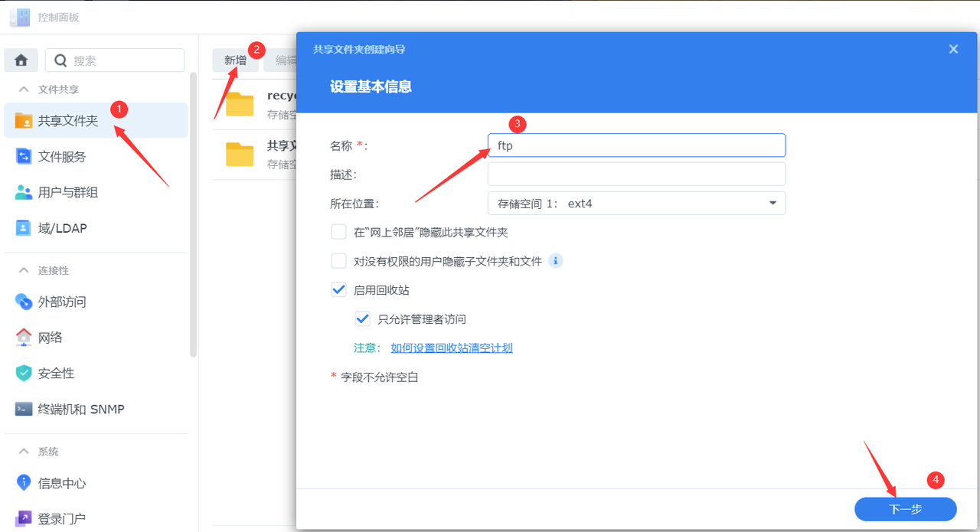This screenshot has height=532, width=980.
Task: Open the 文件服务 icon in sidebar
Action: [24, 157]
